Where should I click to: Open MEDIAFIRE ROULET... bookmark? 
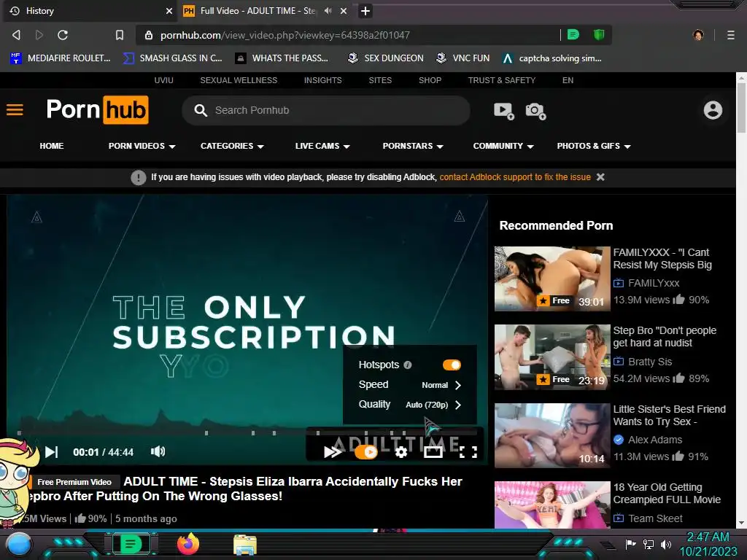[61, 58]
